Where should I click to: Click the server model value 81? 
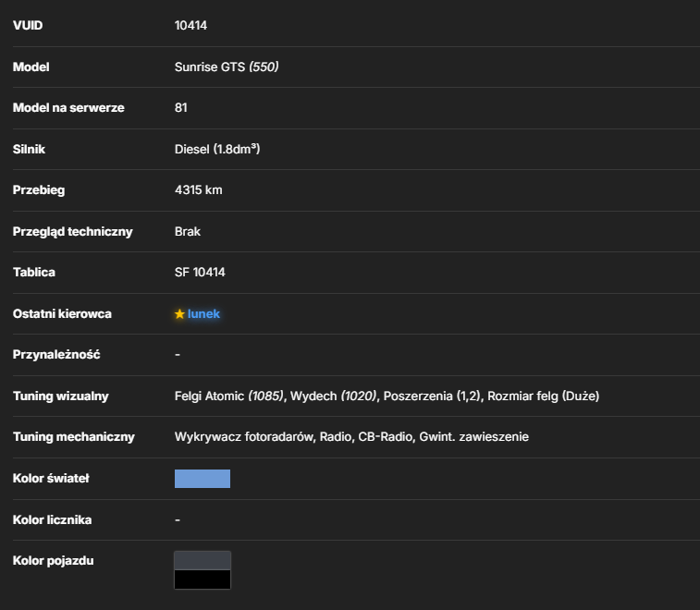(181, 107)
